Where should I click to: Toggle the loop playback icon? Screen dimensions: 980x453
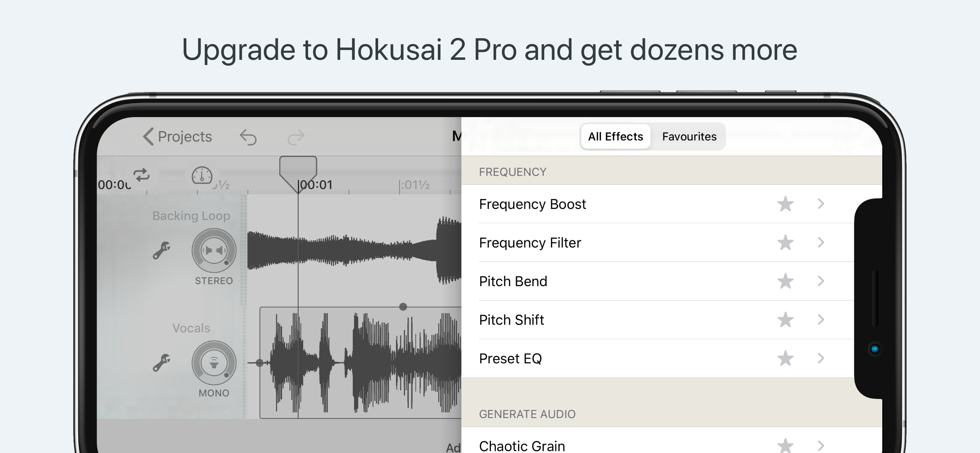coord(141,175)
